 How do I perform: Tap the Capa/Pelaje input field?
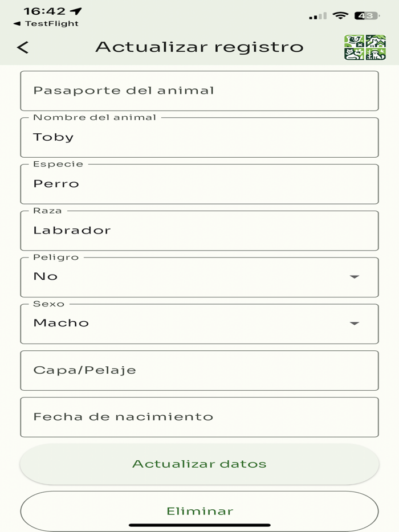tap(199, 370)
